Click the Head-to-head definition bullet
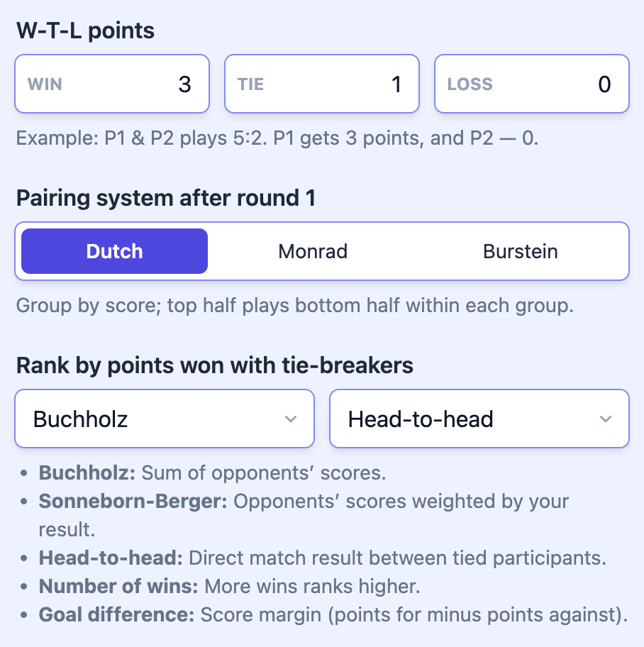 coord(323,558)
